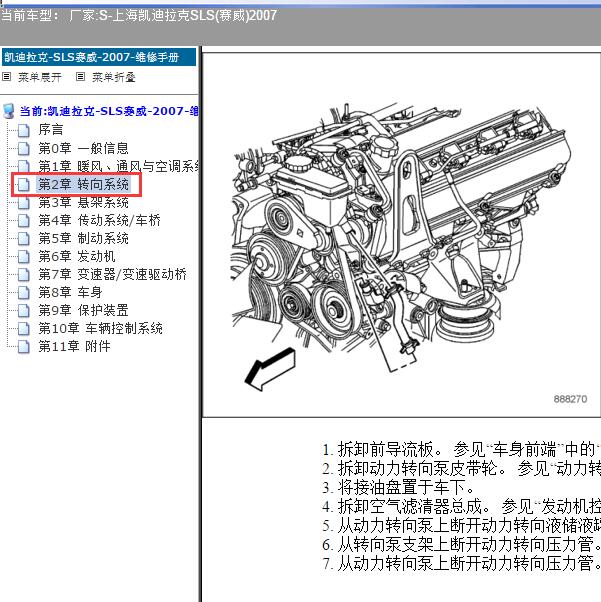
Task: Click the page icon beside 序言
Action: click(24, 131)
